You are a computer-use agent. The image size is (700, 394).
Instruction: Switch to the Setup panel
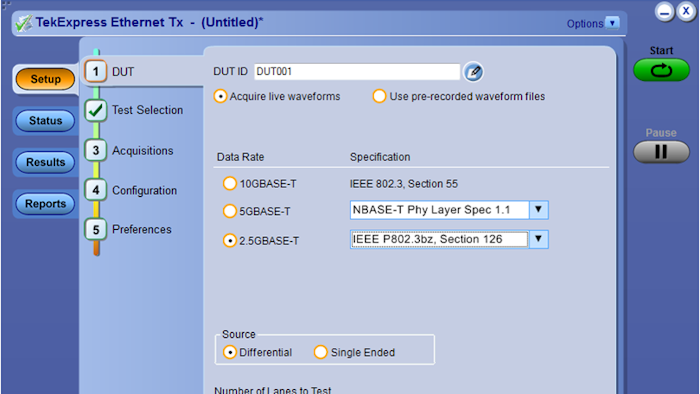coord(45,79)
